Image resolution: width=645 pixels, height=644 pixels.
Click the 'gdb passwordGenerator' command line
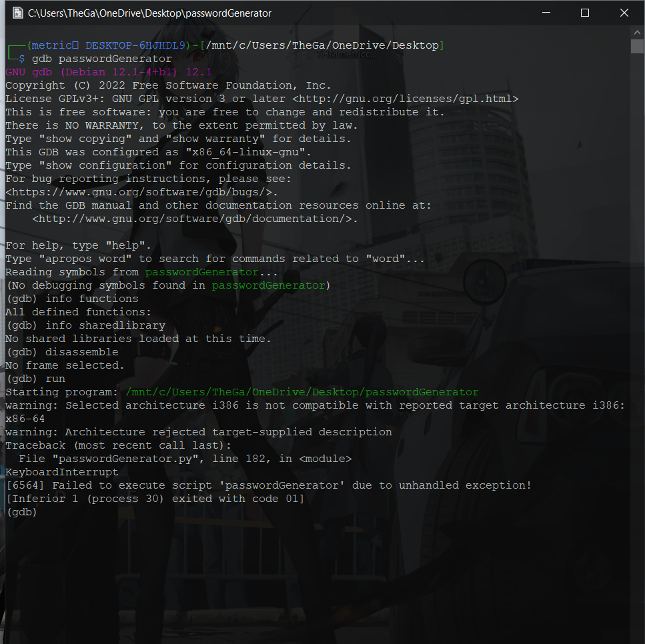[x=101, y=59]
